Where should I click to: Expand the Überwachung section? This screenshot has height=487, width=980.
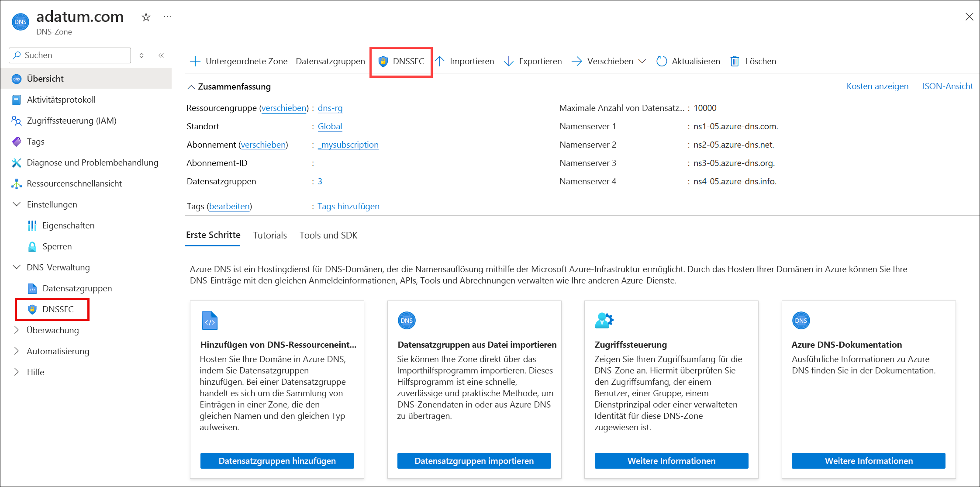pos(17,330)
